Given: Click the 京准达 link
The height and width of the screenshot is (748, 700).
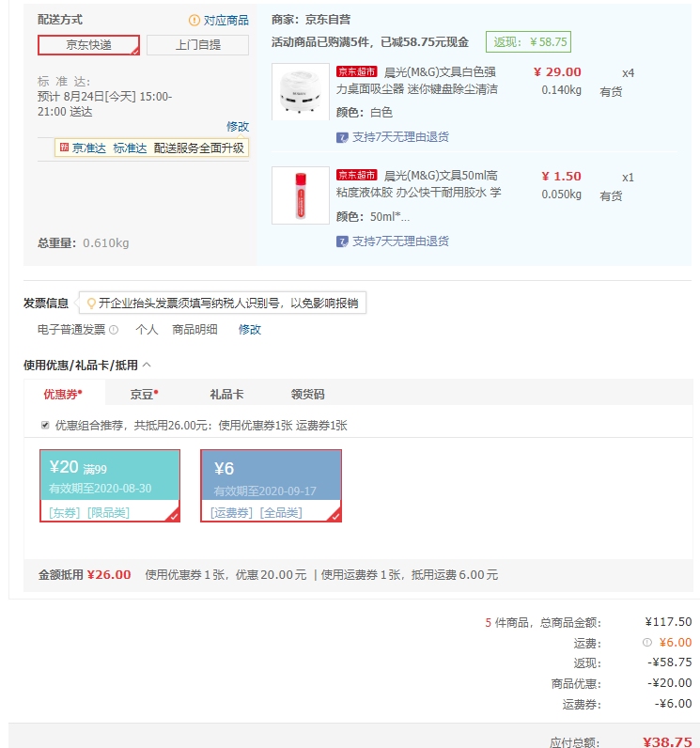Looking at the screenshot, I should (x=88, y=148).
